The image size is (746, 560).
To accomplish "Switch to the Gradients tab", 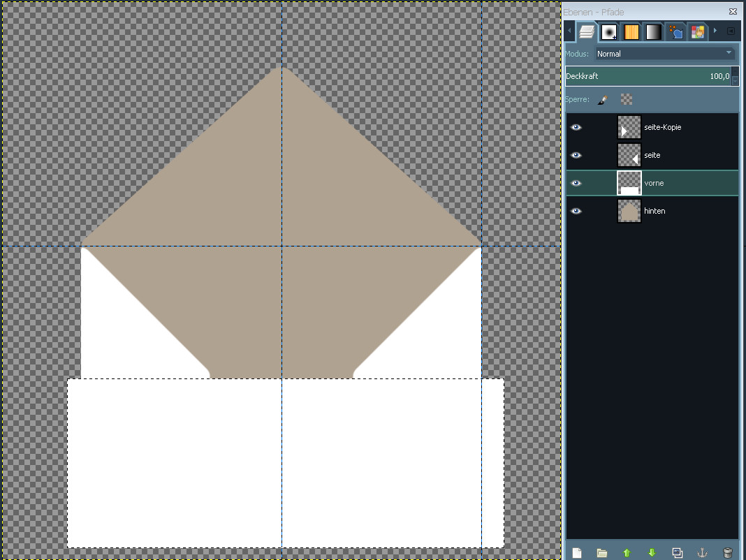I will [x=652, y=32].
